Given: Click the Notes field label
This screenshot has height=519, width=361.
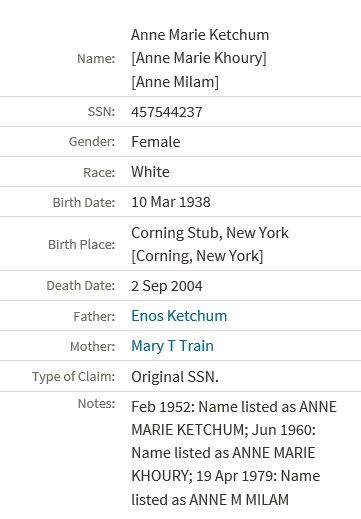Looking at the screenshot, I should pyautogui.click(x=96, y=404).
